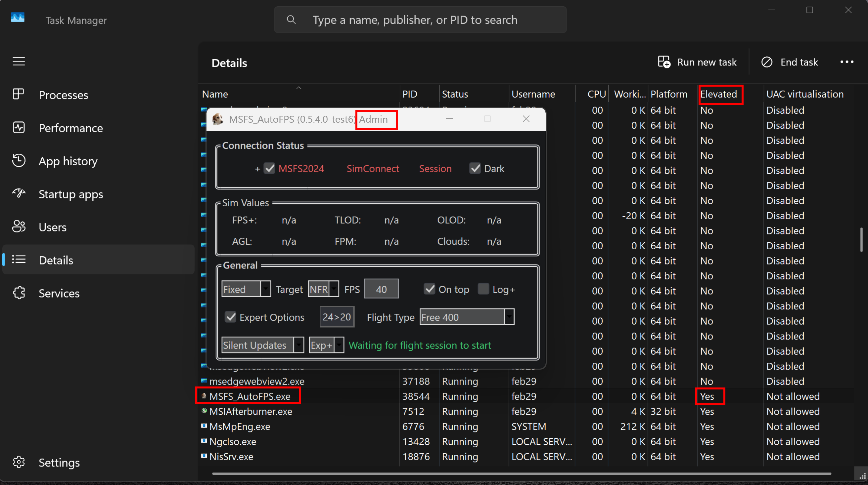The height and width of the screenshot is (485, 868).
Task: Click the End task circle-slash icon
Action: tap(767, 62)
